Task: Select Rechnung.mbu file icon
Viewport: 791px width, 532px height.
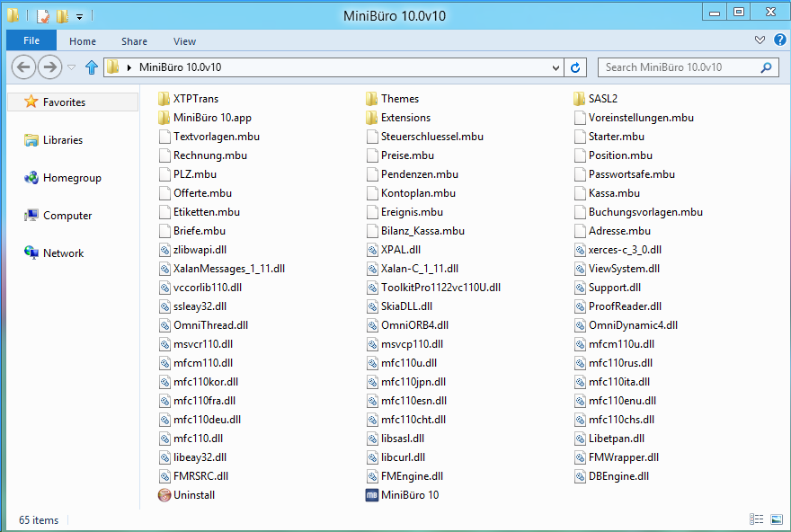Action: coord(164,155)
